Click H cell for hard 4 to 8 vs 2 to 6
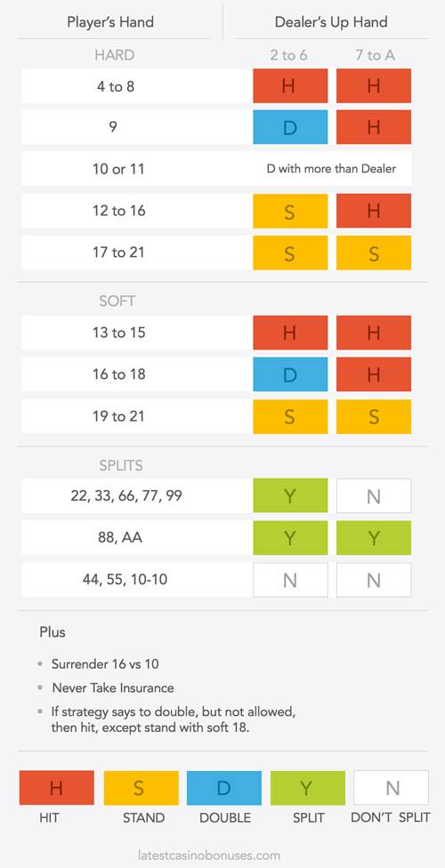Image resolution: width=445 pixels, height=868 pixels. tap(290, 85)
